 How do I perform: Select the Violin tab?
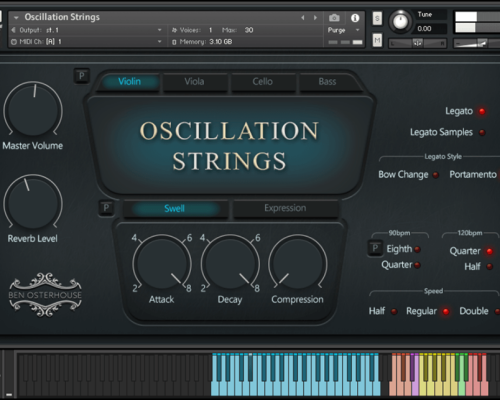[129, 82]
